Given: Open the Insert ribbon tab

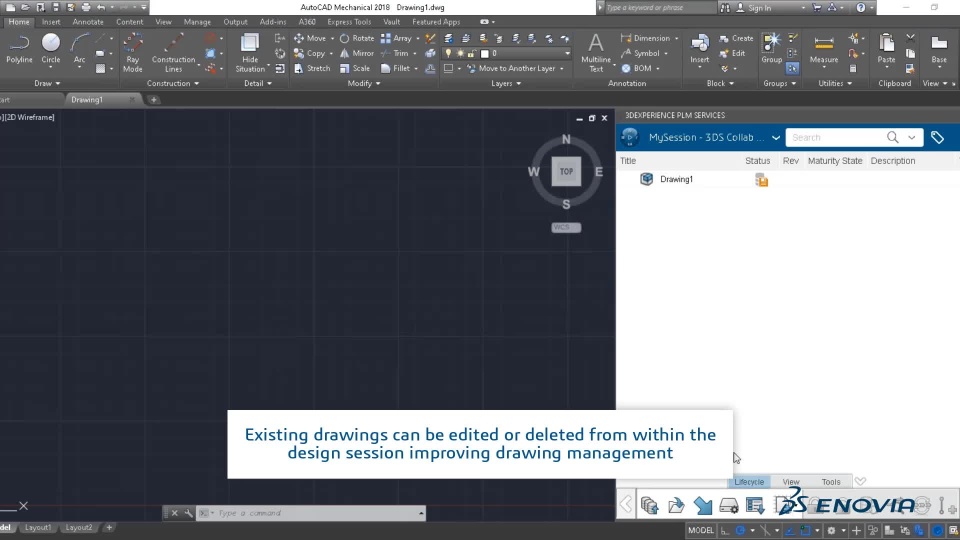Looking at the screenshot, I should (x=51, y=22).
